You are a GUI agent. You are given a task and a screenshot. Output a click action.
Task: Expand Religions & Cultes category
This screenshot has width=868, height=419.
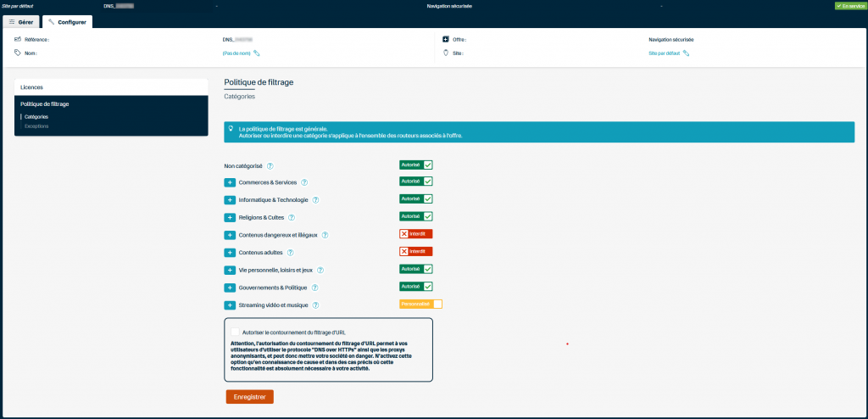(x=230, y=217)
